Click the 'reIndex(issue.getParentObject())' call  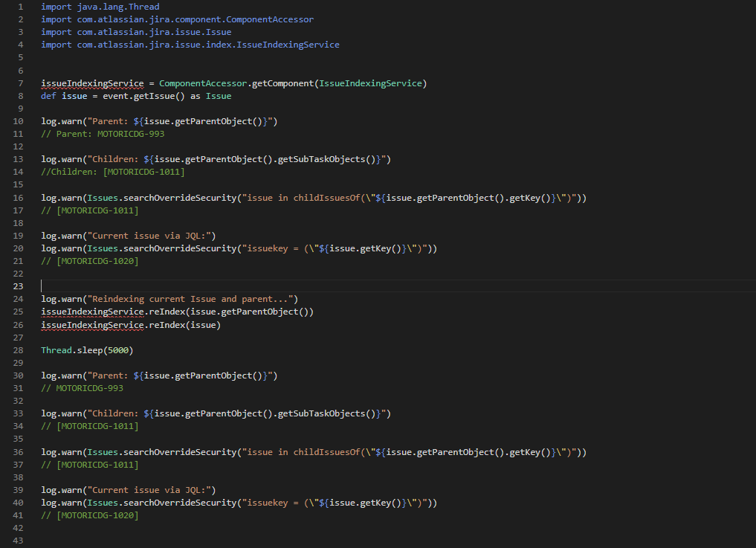[x=231, y=312]
